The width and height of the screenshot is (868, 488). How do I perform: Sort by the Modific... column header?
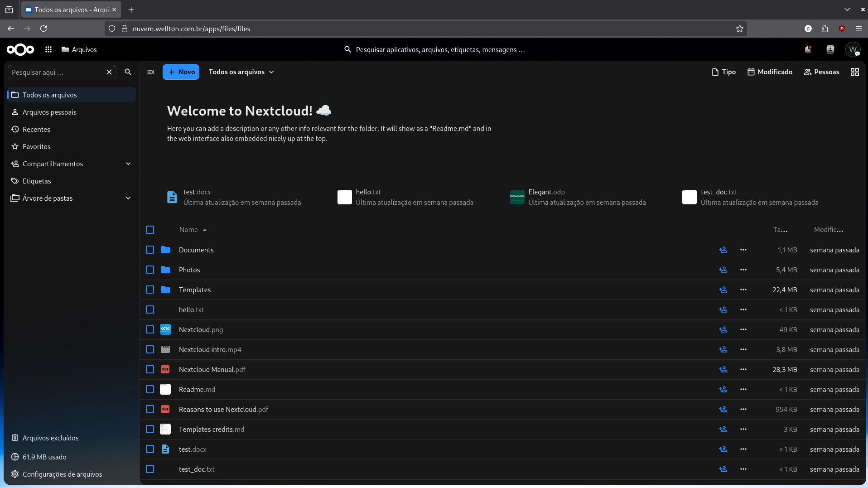pos(828,230)
